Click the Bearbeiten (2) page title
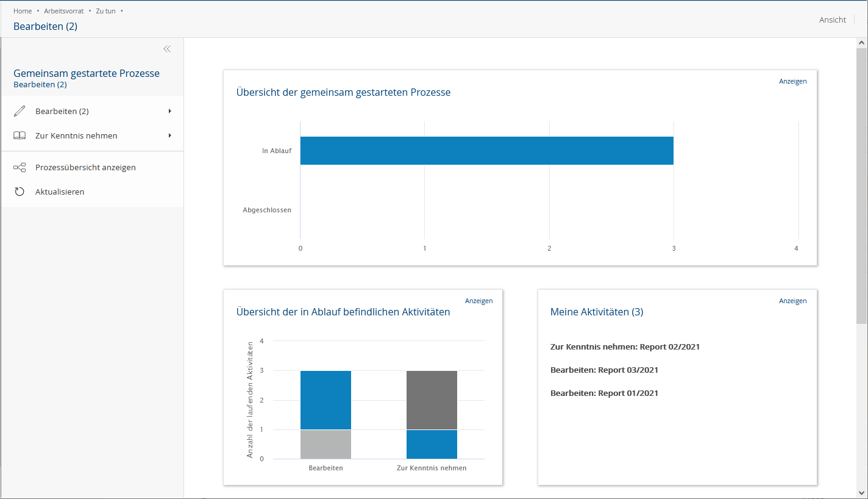Viewport: 868px width, 499px height. tap(45, 26)
